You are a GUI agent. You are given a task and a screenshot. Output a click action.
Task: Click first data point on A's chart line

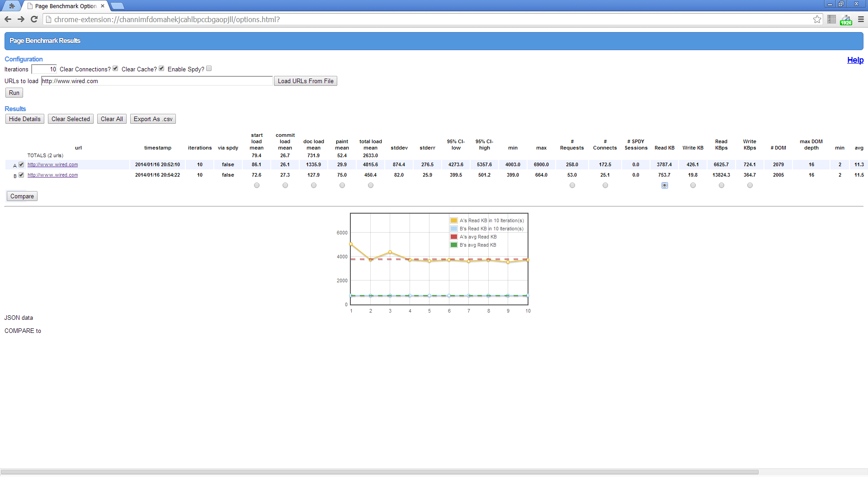(x=351, y=244)
